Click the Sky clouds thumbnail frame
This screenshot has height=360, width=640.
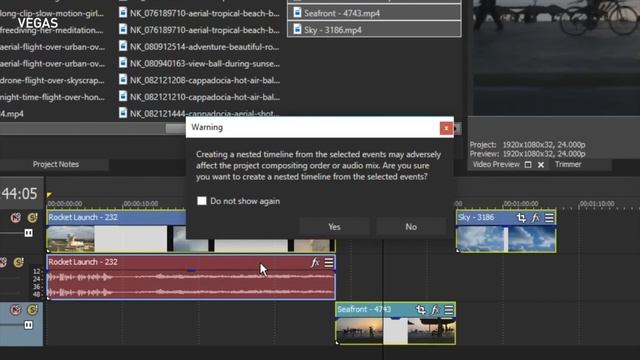coord(480,239)
